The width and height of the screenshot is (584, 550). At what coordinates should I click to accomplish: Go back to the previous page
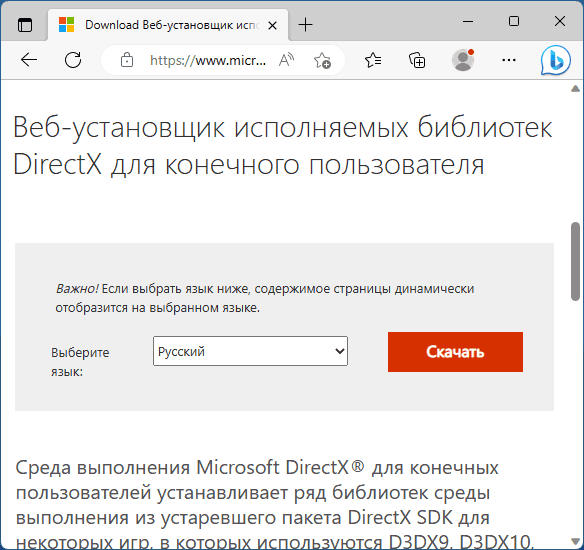click(29, 60)
